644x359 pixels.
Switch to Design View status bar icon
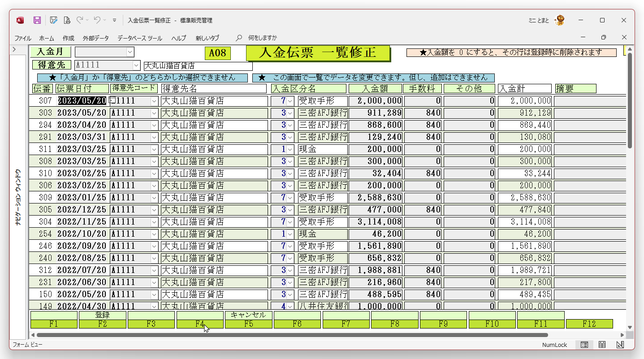coord(620,345)
